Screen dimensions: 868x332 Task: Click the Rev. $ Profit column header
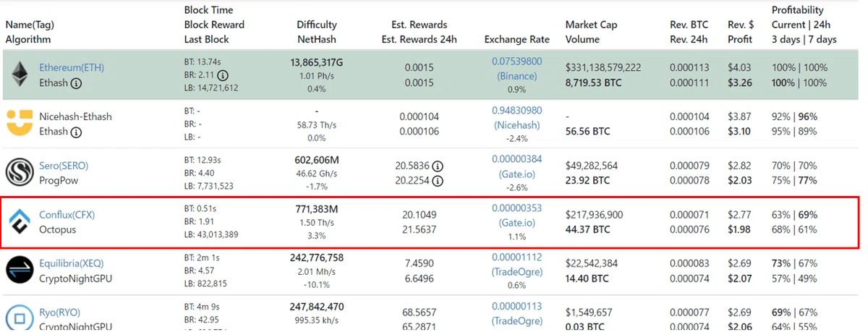(x=740, y=32)
